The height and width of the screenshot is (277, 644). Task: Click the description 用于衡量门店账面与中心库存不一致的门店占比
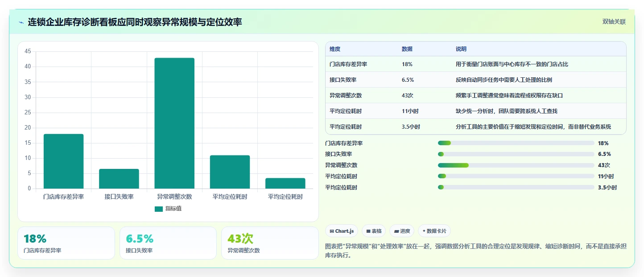[x=512, y=64]
